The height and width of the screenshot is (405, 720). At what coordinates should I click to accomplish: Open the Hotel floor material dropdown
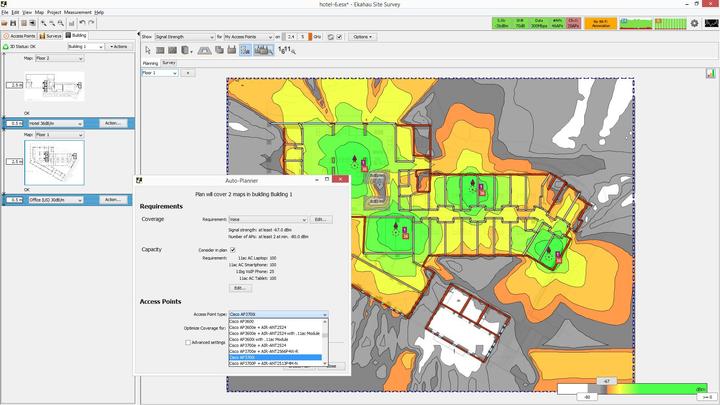(56, 124)
